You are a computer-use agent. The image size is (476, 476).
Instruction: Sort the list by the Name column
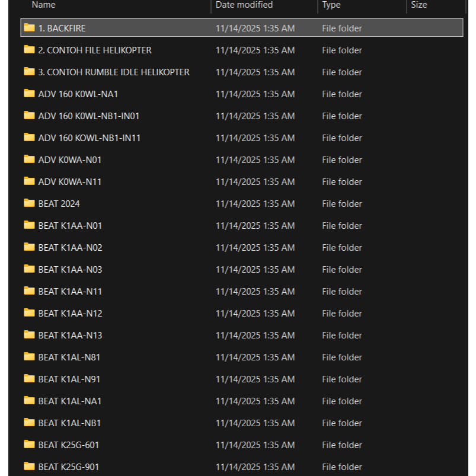tap(43, 5)
